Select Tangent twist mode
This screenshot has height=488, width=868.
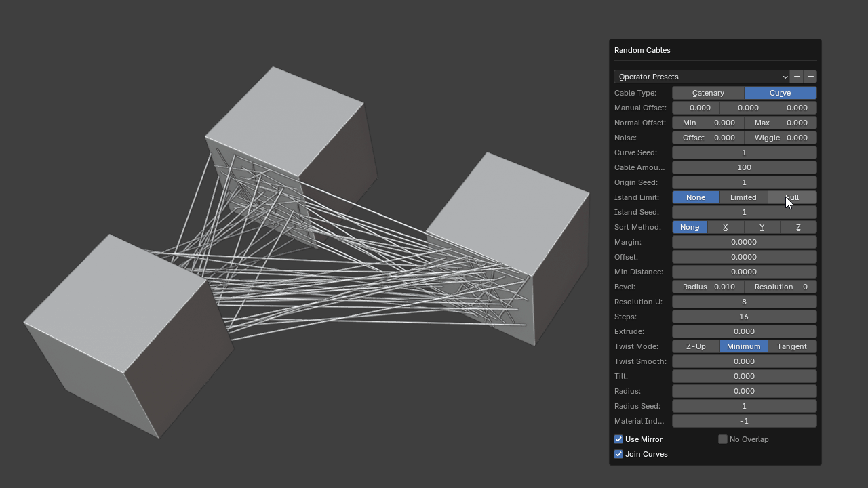792,346
